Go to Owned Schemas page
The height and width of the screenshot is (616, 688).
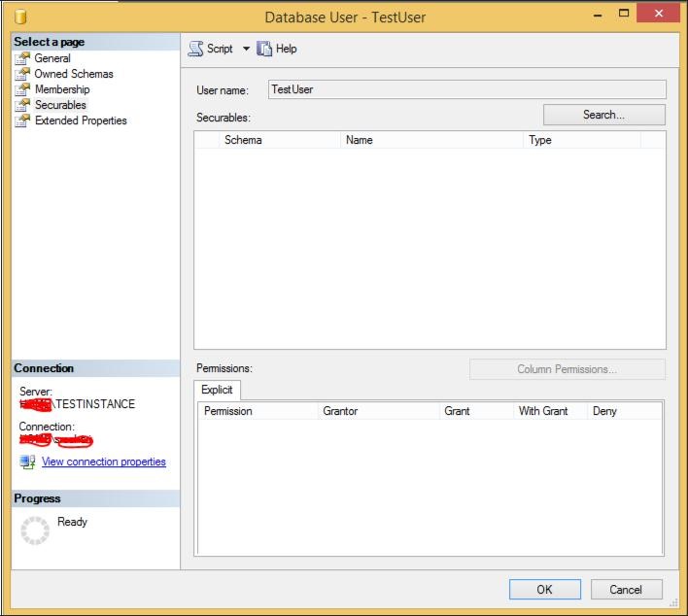74,74
